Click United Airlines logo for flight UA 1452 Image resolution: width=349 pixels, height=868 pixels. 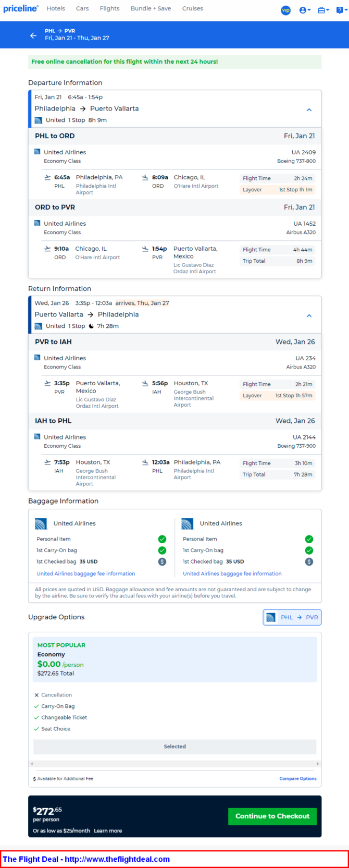pos(37,223)
